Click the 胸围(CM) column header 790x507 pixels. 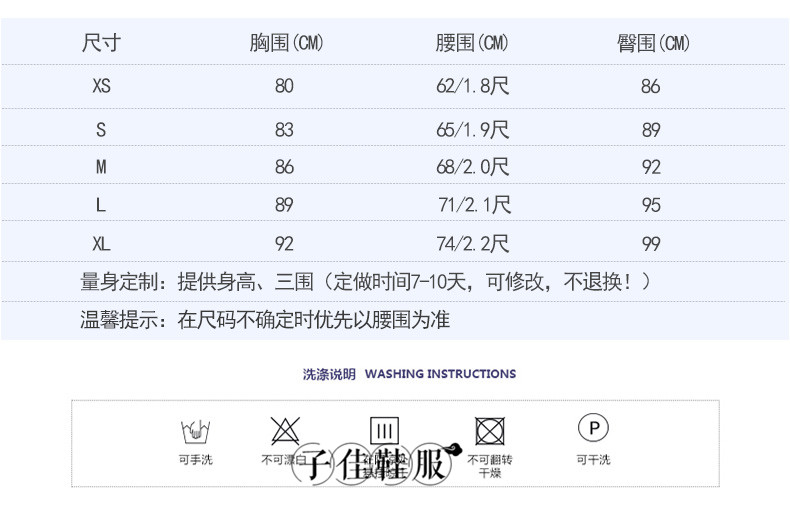(286, 43)
